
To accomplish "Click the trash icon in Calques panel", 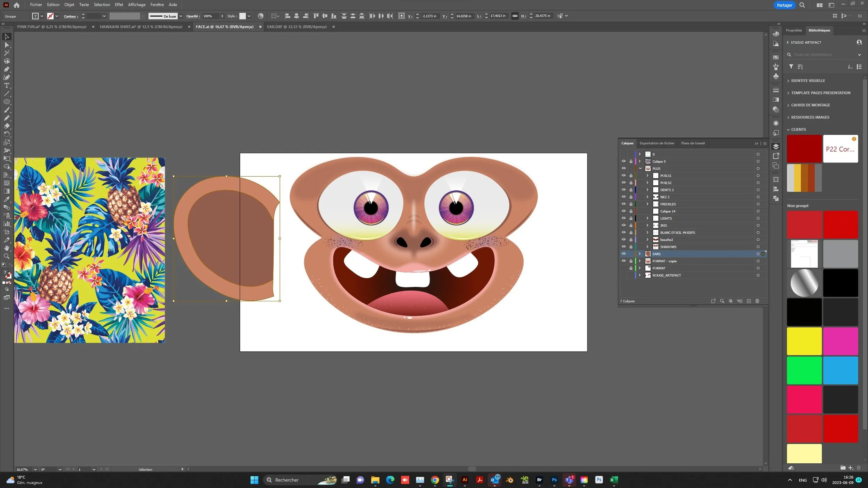I will (x=757, y=301).
